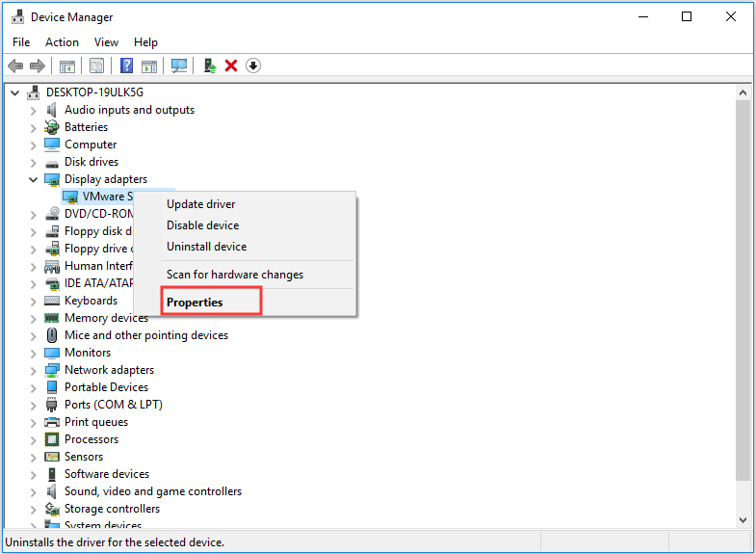
Task: Click the Back arrow in the toolbar
Action: (x=15, y=66)
